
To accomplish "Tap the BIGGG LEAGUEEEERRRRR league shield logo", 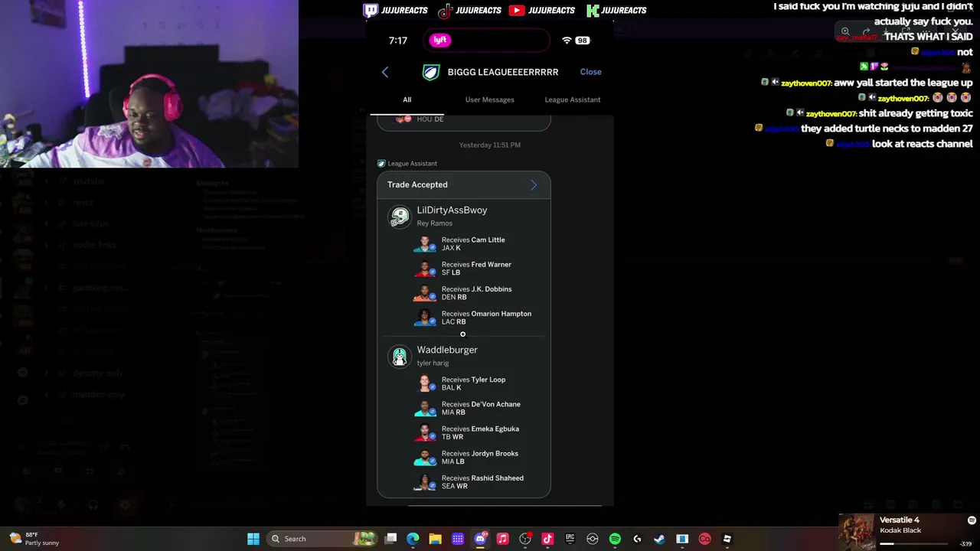I will [x=431, y=72].
